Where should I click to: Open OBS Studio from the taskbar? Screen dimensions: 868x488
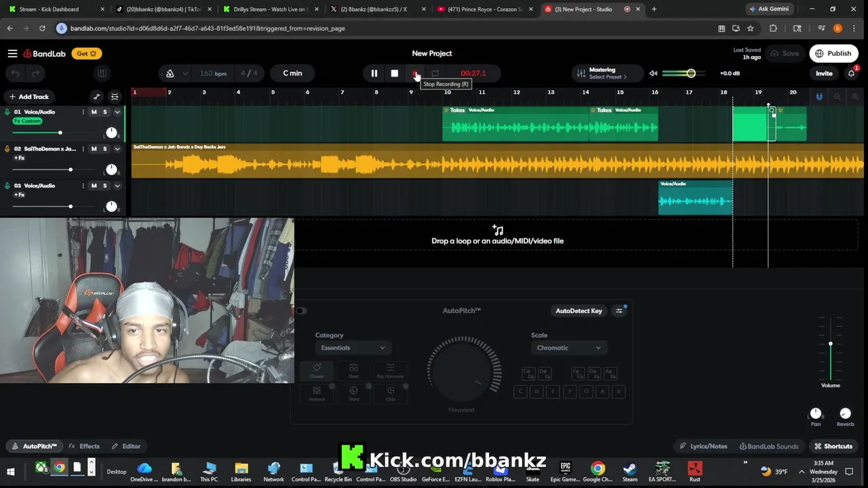click(x=403, y=471)
